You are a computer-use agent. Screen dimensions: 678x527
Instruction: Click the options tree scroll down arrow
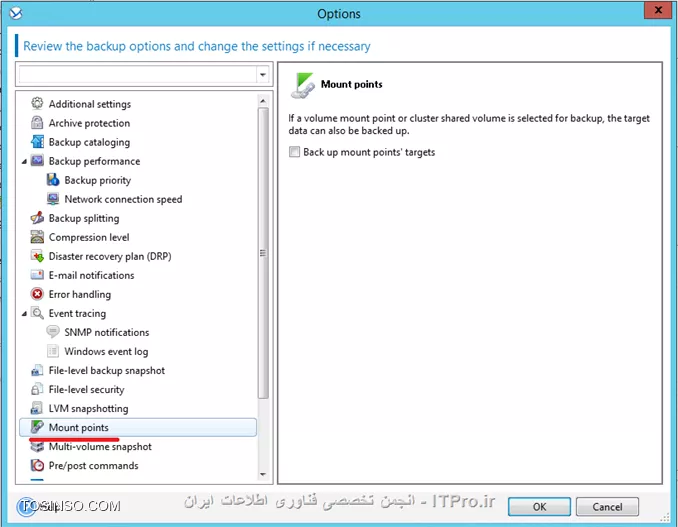click(x=263, y=475)
